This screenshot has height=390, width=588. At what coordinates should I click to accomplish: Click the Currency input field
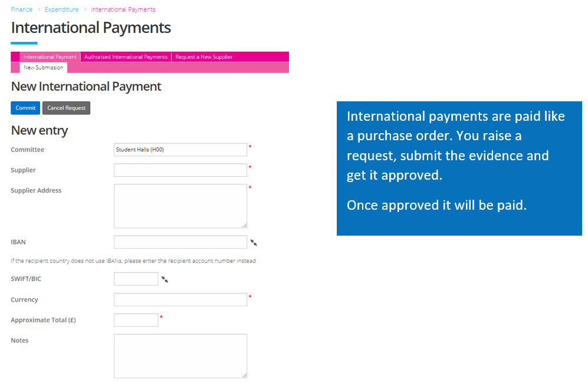[x=180, y=299]
